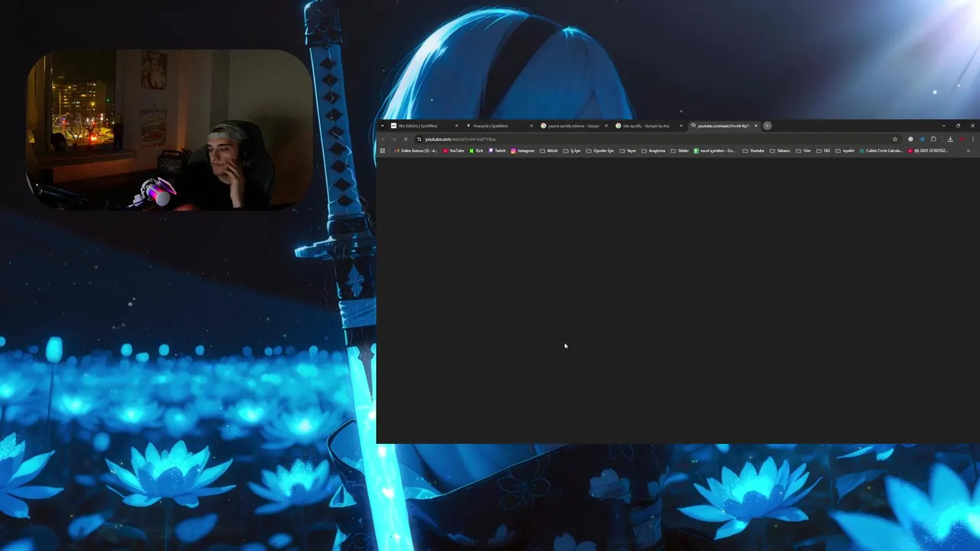Focus the youtube.com address bar

[658, 139]
